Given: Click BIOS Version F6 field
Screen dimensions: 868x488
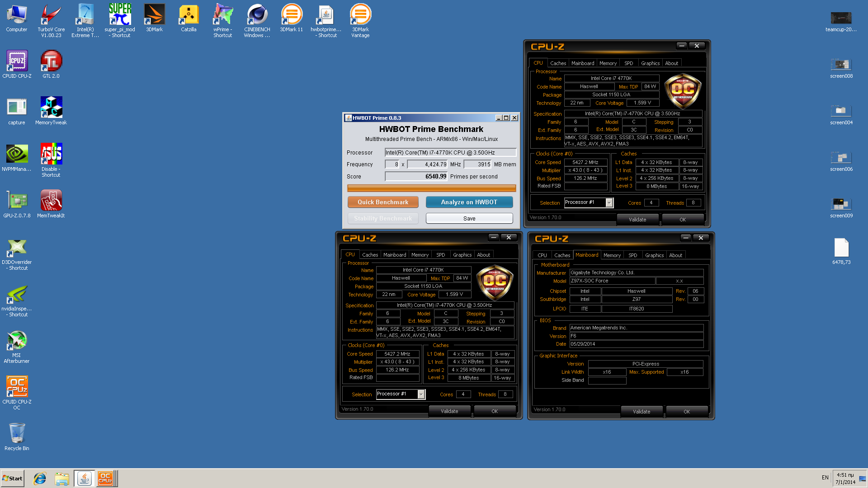Looking at the screenshot, I should (637, 336).
